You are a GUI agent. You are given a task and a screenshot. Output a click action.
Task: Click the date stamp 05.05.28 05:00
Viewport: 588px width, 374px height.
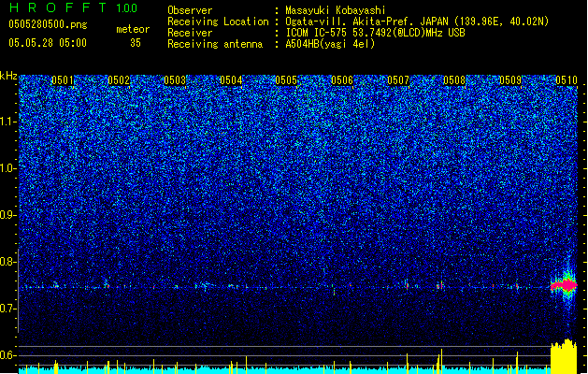point(48,43)
